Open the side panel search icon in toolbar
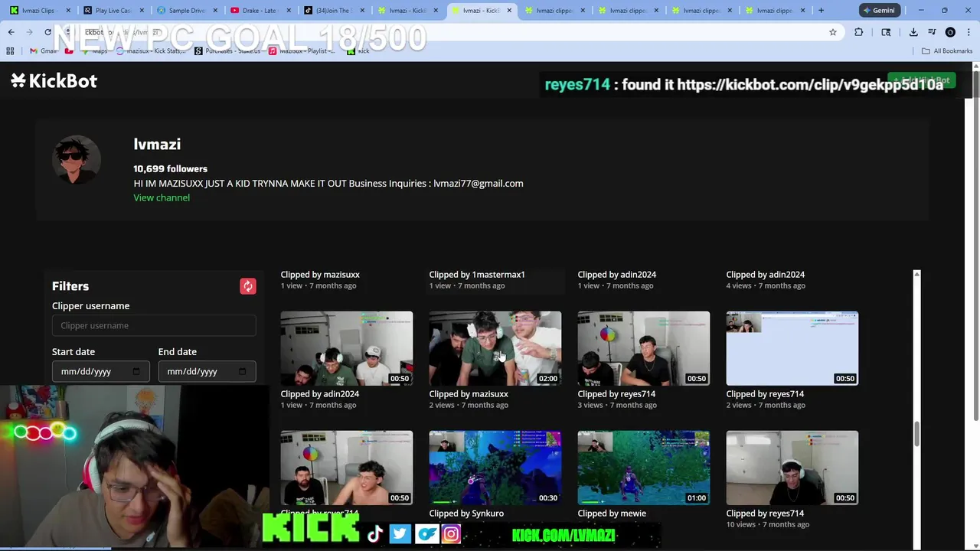This screenshot has height=551, width=980. coord(886,32)
